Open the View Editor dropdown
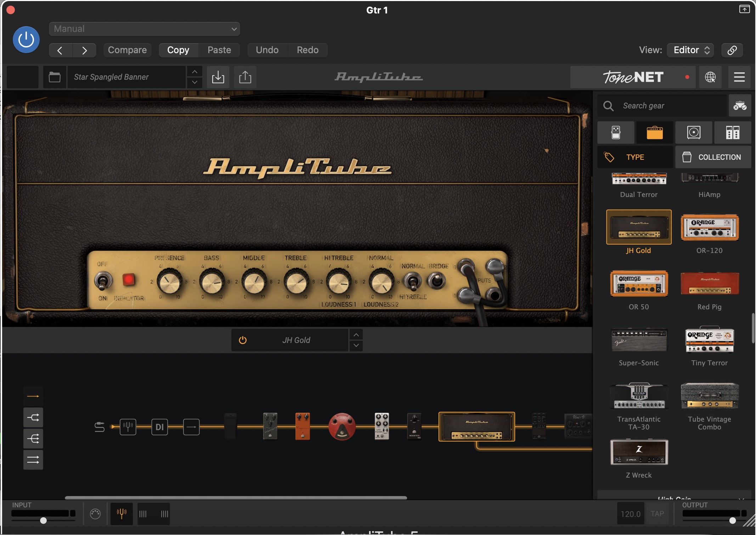The image size is (756, 535). pyautogui.click(x=691, y=50)
